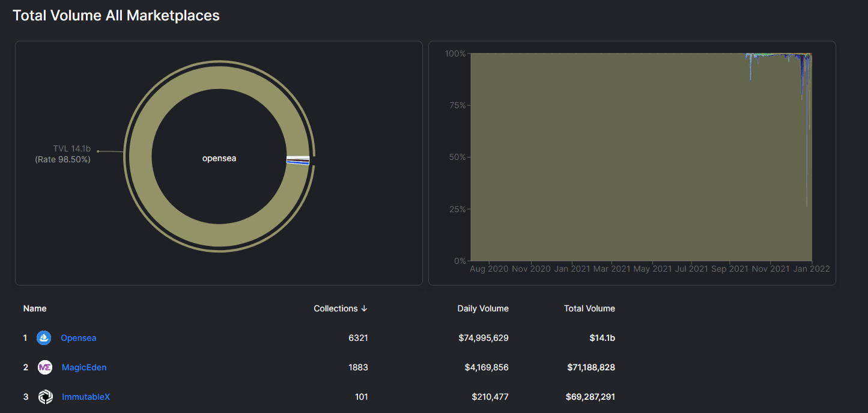Click the MagicEden logo icon

(45, 367)
